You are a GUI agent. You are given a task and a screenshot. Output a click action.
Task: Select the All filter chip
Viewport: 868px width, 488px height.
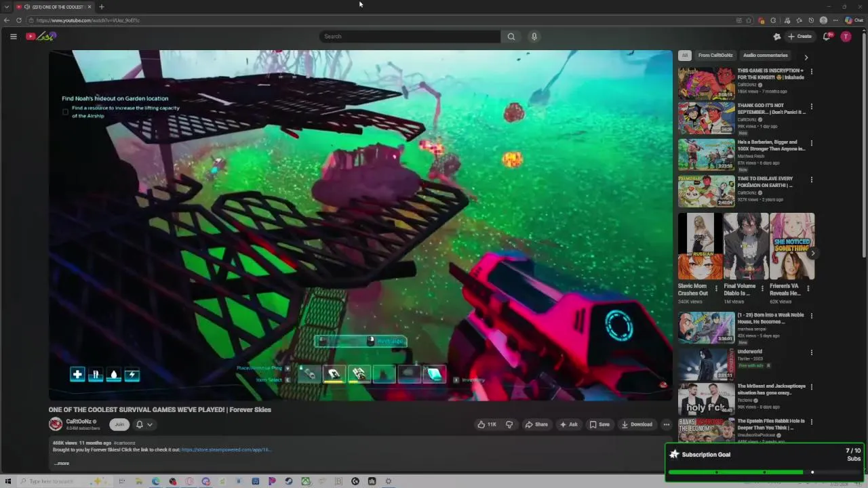pos(685,56)
